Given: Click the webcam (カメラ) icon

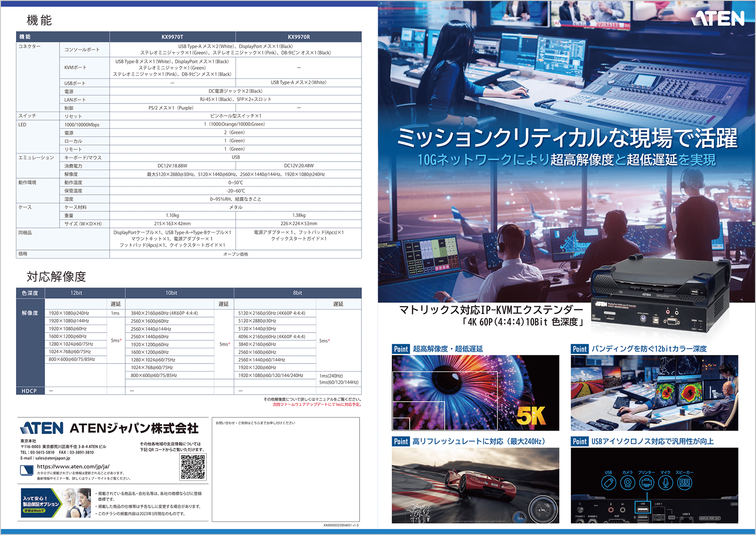Looking at the screenshot, I should [x=627, y=483].
